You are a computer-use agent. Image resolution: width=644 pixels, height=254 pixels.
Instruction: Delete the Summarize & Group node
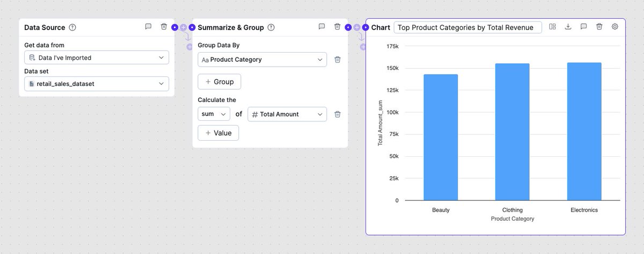[x=337, y=27]
